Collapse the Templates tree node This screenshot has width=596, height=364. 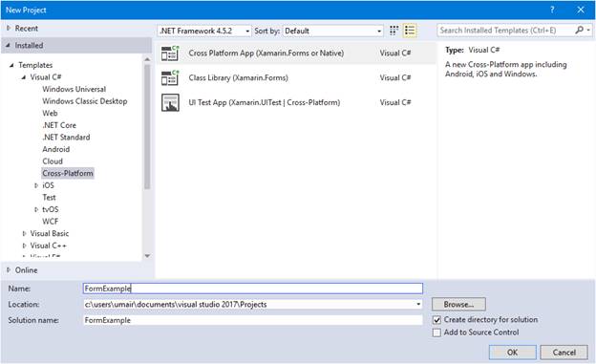[x=11, y=65]
